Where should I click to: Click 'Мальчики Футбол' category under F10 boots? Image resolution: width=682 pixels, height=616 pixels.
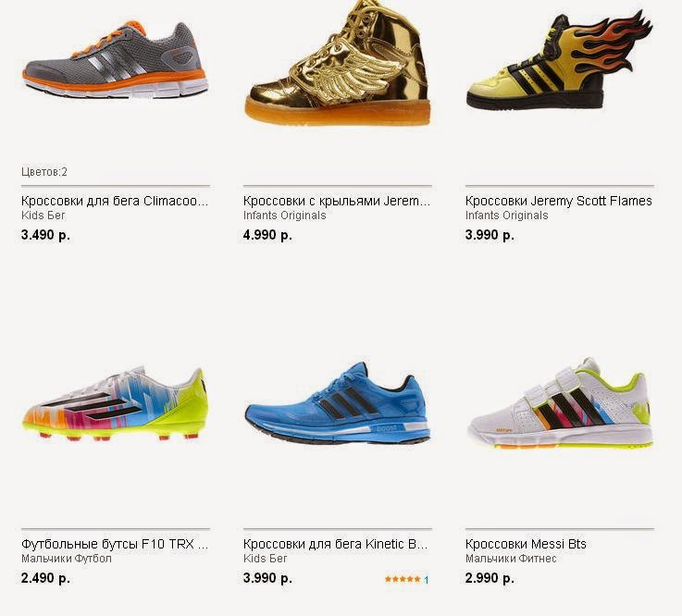tap(67, 559)
